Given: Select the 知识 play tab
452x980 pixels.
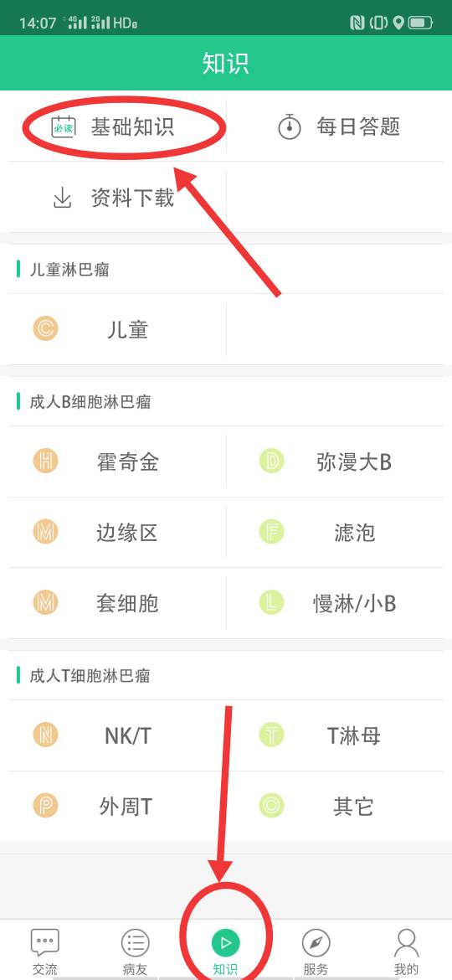Looking at the screenshot, I should pyautogui.click(x=225, y=951).
